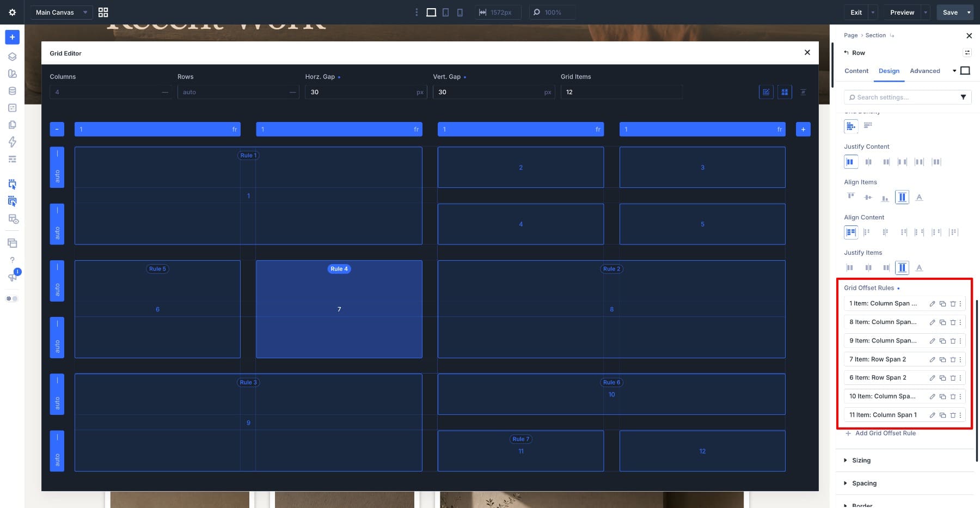Click the edit pencil for 1 Item rule
This screenshot has height=508, width=980.
point(932,304)
